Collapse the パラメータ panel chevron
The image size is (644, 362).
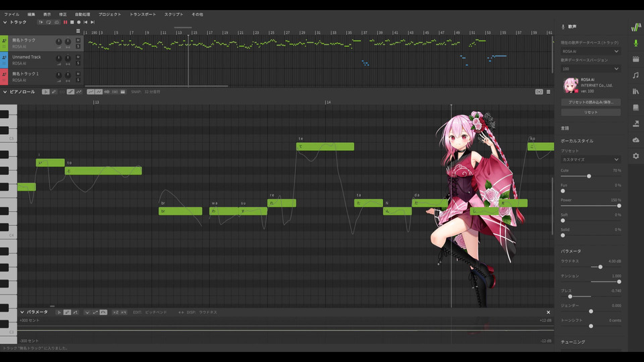tap(22, 312)
